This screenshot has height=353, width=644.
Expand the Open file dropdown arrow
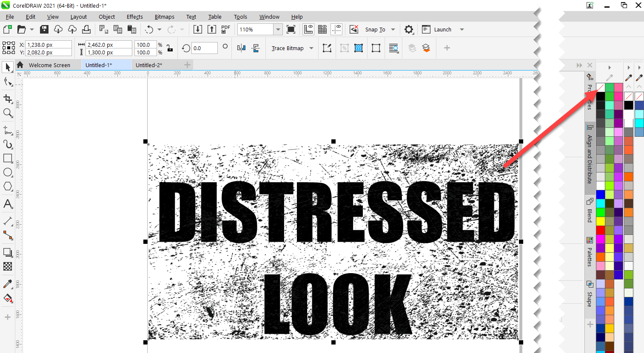coord(32,29)
